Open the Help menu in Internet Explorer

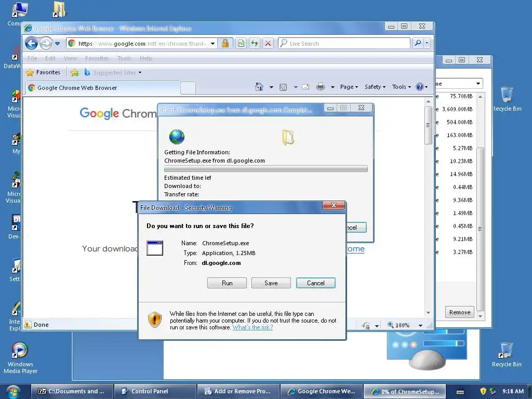coord(146,58)
